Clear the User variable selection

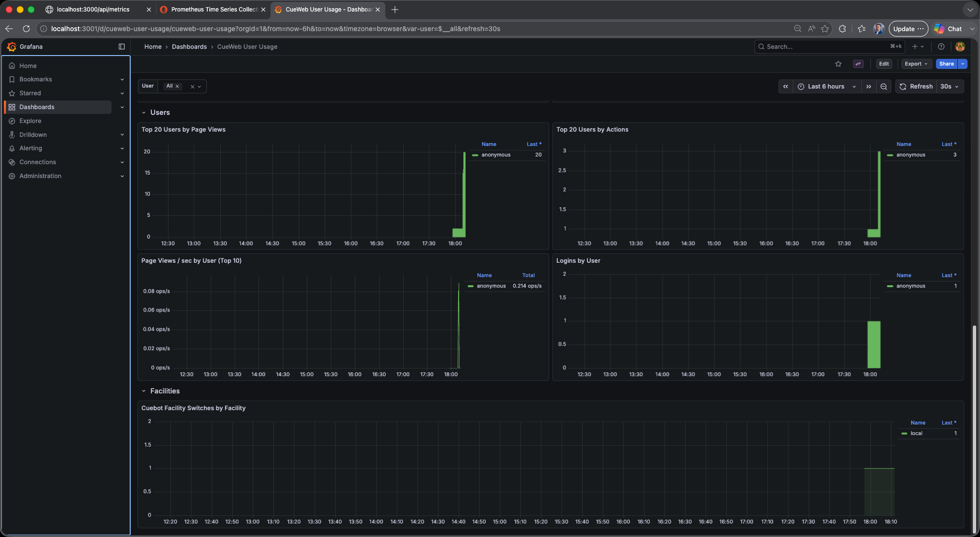coord(192,87)
